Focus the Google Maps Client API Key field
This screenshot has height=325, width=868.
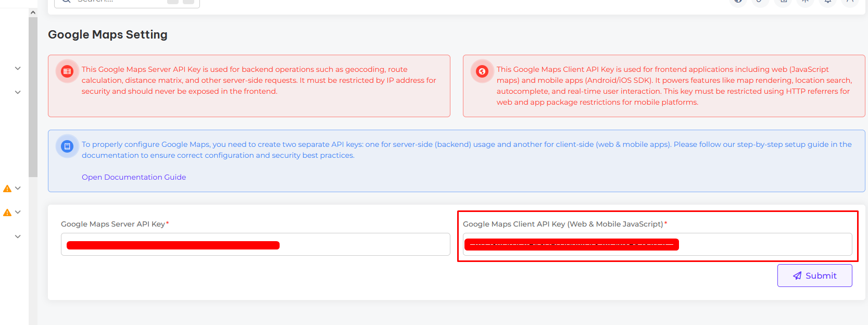657,244
